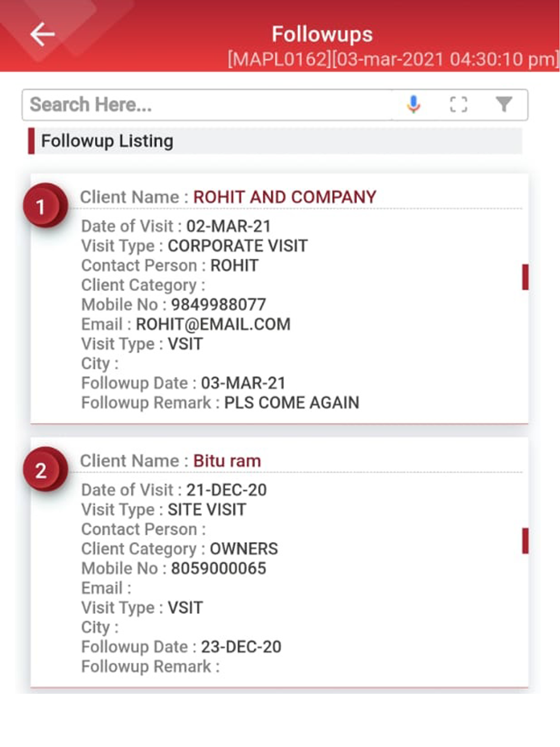Tap the Followups title bar text
The image size is (560, 747).
click(322, 34)
